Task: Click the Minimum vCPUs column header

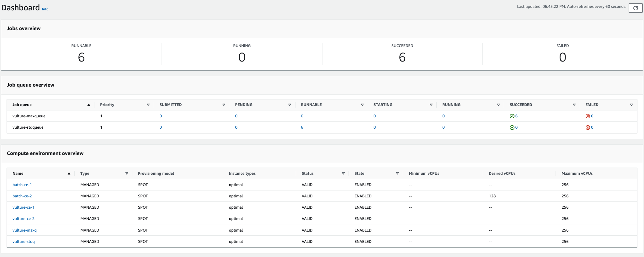Action: (424, 174)
